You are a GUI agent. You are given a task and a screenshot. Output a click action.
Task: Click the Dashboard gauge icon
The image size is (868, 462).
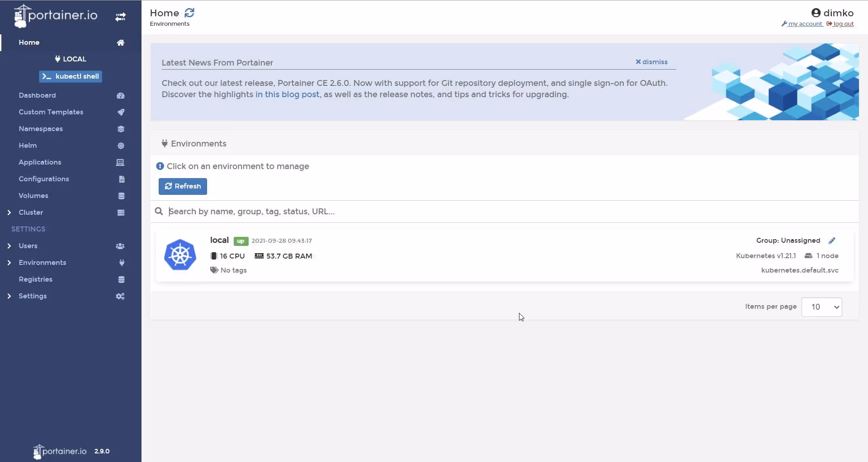(121, 95)
